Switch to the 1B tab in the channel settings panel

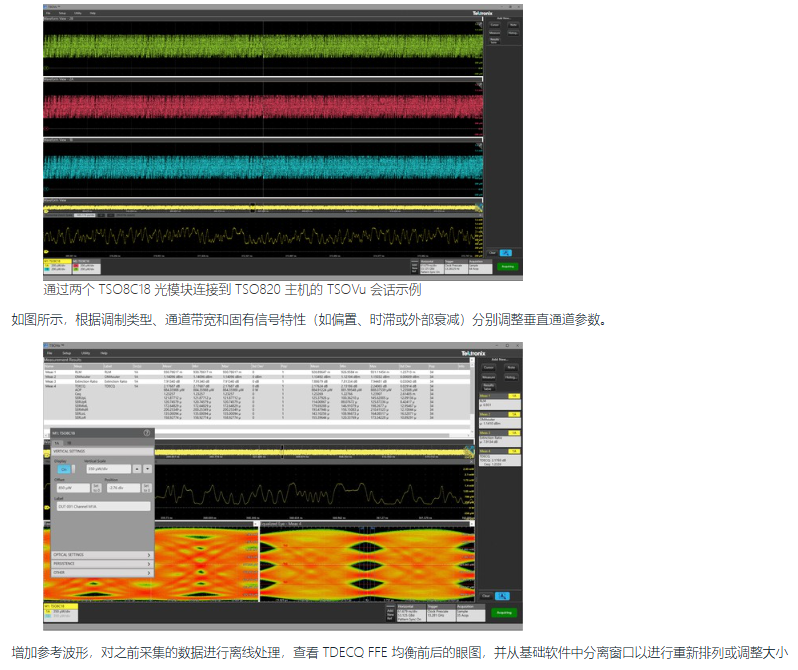(69, 443)
